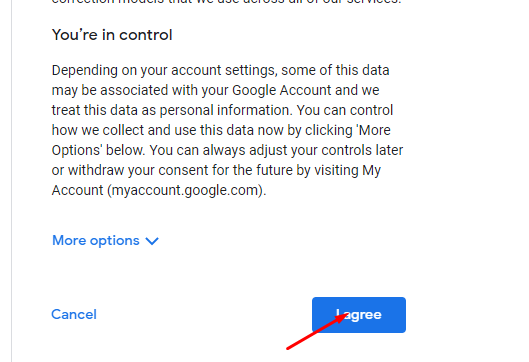The height and width of the screenshot is (362, 529).
Task: Click the red arrow annotation tail
Action: click(289, 347)
